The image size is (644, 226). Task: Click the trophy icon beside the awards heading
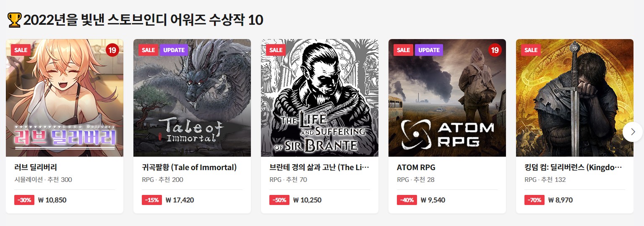tap(14, 20)
